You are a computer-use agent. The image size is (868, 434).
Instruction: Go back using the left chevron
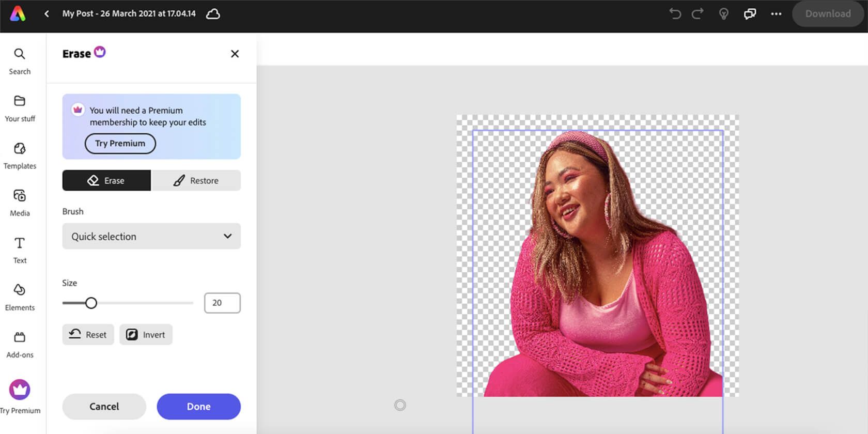pyautogui.click(x=47, y=14)
